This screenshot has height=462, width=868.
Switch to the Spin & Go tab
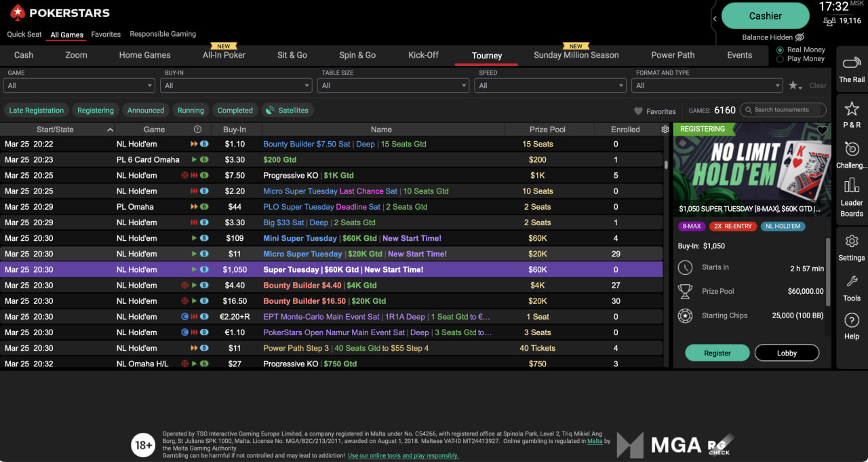357,55
